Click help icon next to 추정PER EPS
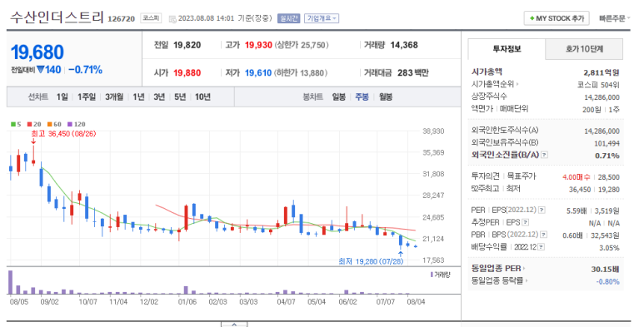The height and width of the screenshot is (327, 644). (525, 222)
